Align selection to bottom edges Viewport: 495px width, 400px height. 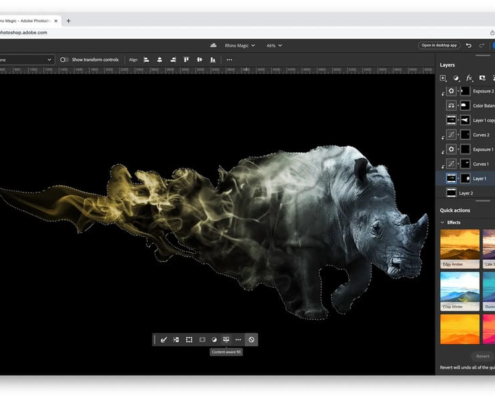coord(213,60)
